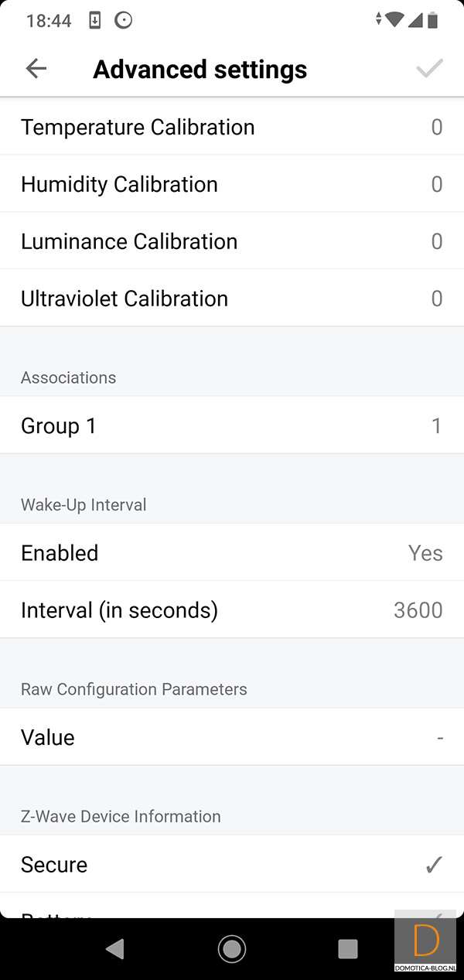Confirm settings with the checkmark icon
Screen dimensions: 464x980
(429, 69)
